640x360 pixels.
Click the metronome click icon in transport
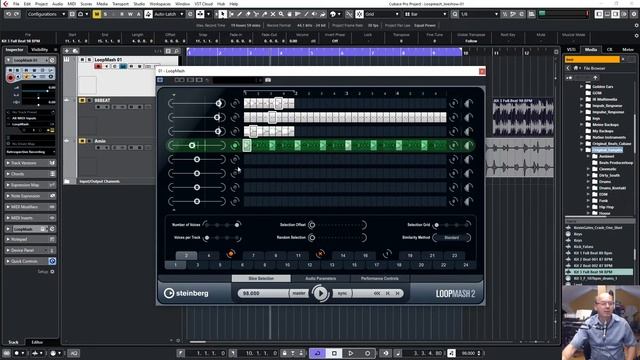[x=451, y=353]
